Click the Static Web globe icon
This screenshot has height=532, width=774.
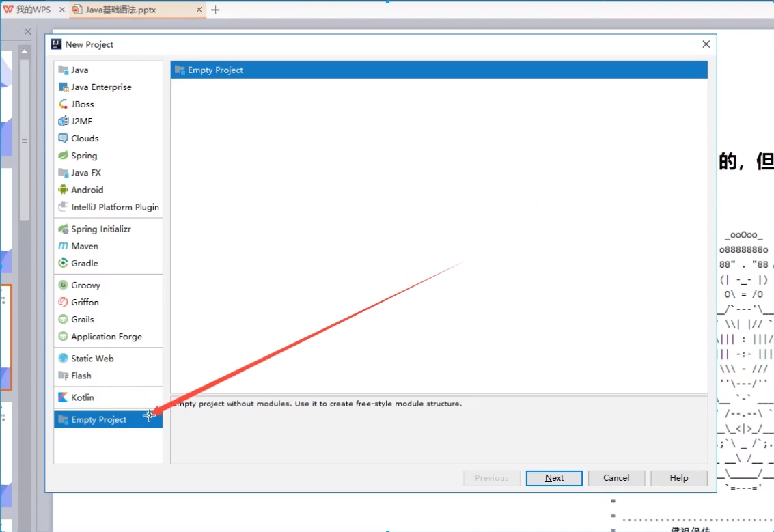pyautogui.click(x=63, y=359)
